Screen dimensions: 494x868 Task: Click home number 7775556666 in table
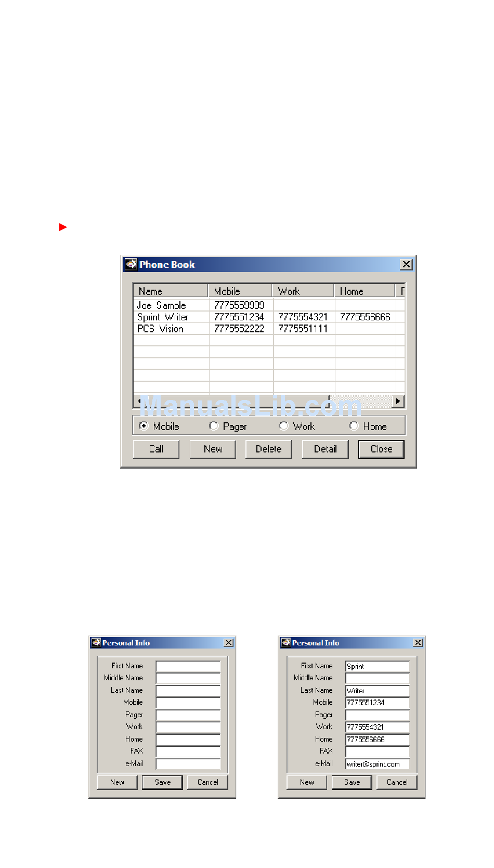click(365, 317)
